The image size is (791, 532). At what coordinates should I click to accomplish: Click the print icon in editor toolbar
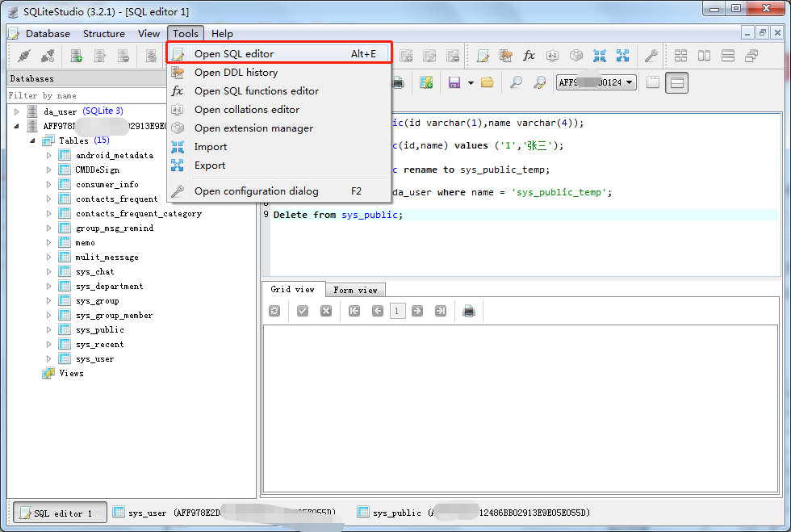(x=399, y=82)
